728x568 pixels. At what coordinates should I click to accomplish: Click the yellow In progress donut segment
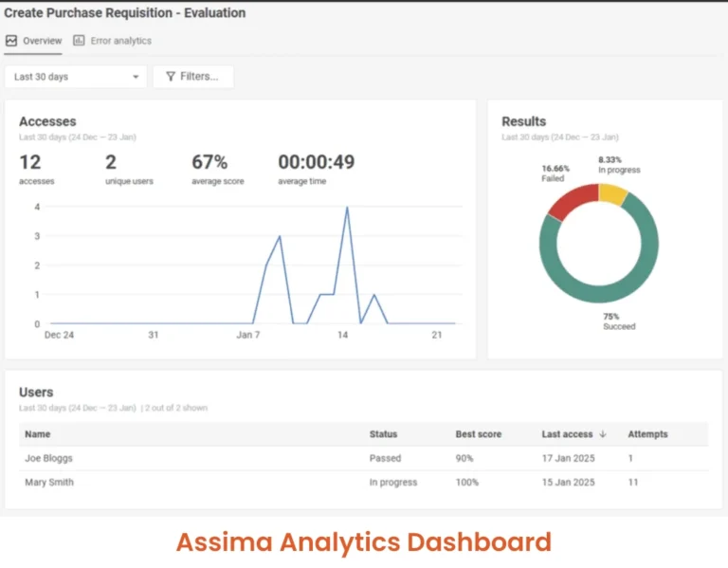612,193
